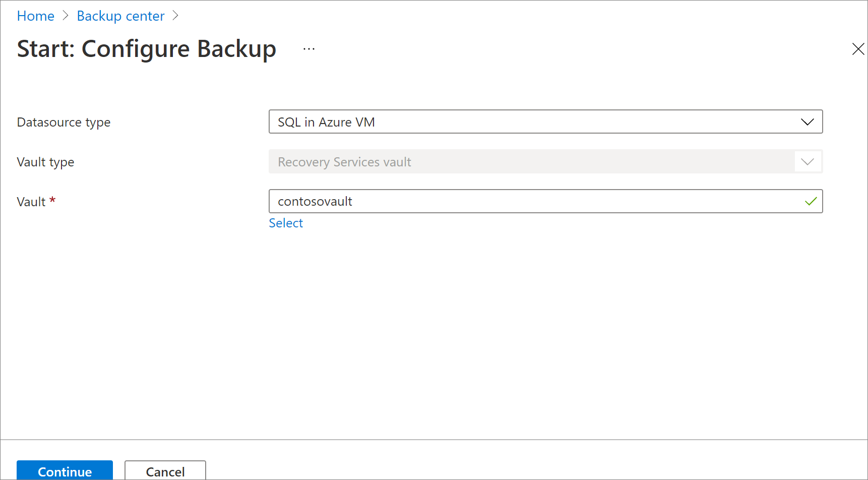Navigate to Home via breadcrumb
Image resolution: width=868 pixels, height=480 pixels.
(35, 16)
